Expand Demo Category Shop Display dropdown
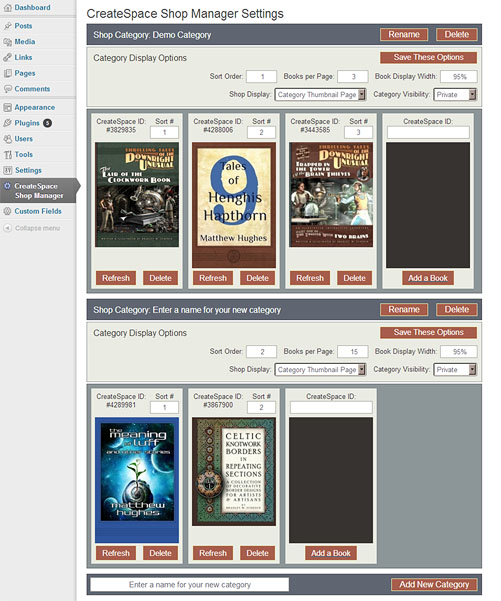The image size is (501, 601). tap(320, 95)
